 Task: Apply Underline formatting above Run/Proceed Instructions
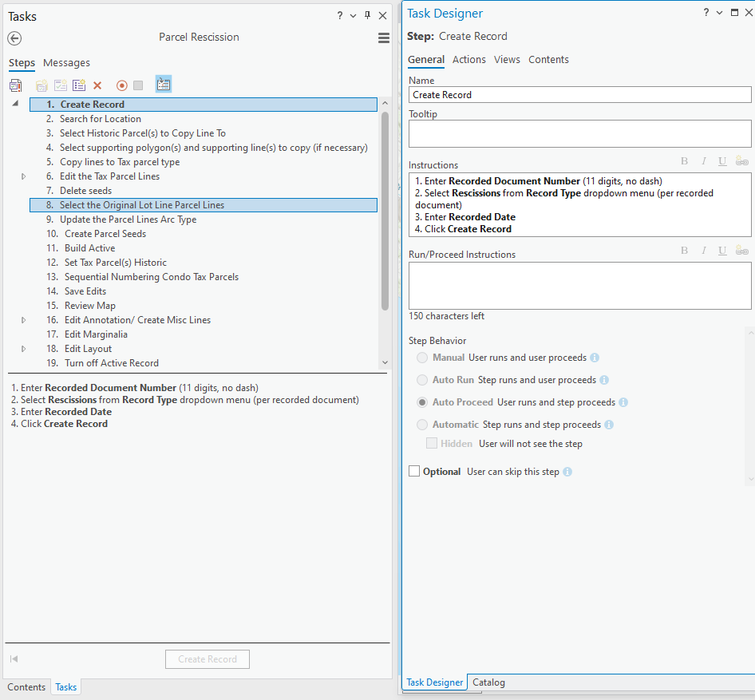[x=722, y=250]
